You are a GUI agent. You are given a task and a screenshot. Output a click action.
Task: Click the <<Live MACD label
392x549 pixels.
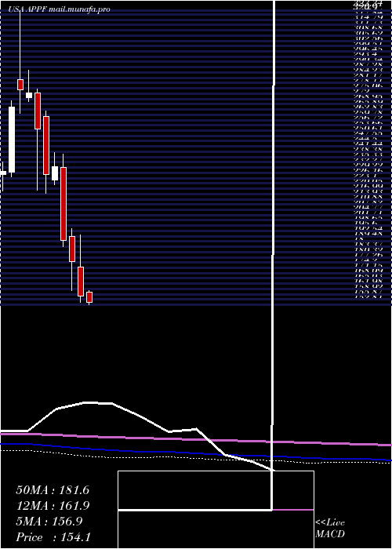click(330, 529)
